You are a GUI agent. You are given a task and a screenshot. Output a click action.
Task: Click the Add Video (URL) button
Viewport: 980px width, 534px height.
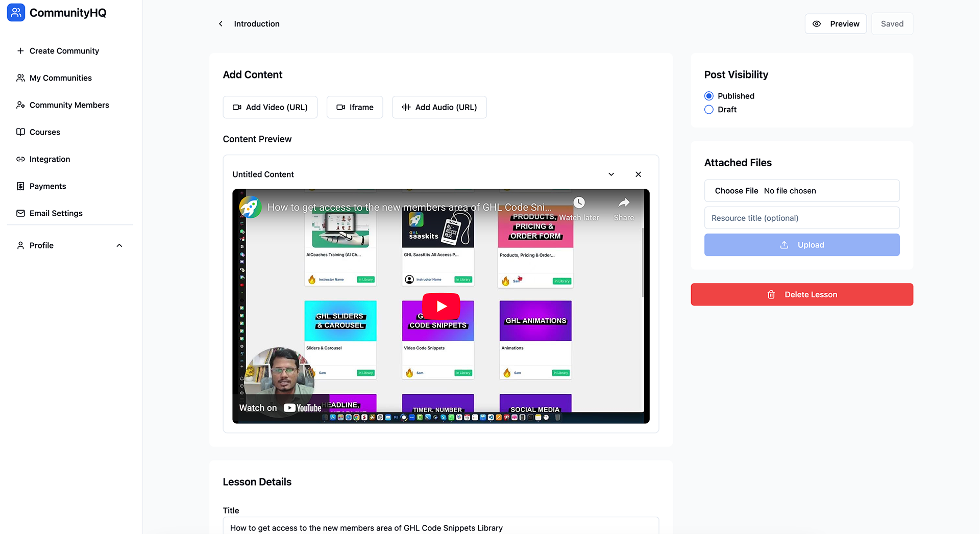[x=270, y=107]
